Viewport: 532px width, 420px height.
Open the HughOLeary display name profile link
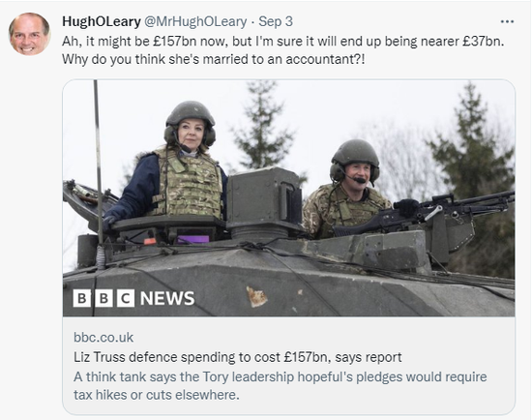pos(102,21)
